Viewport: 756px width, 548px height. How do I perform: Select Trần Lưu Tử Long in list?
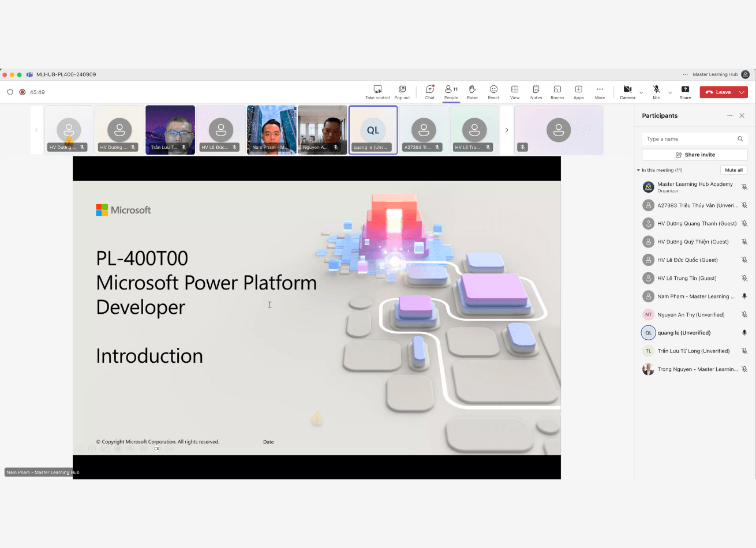(695, 351)
